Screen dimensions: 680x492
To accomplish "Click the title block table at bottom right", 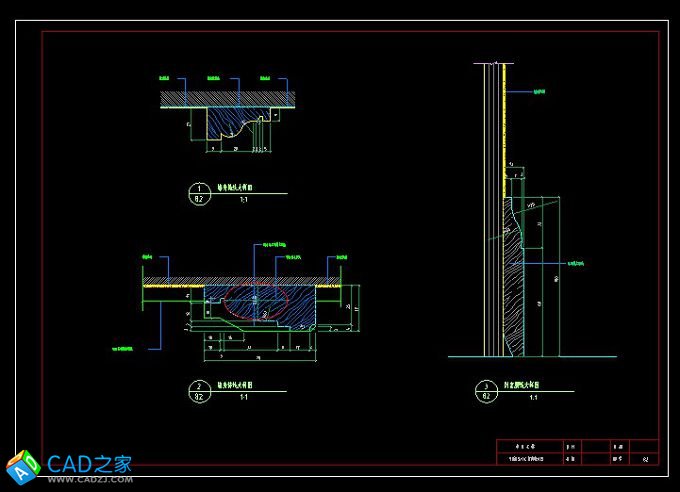I will [577, 452].
